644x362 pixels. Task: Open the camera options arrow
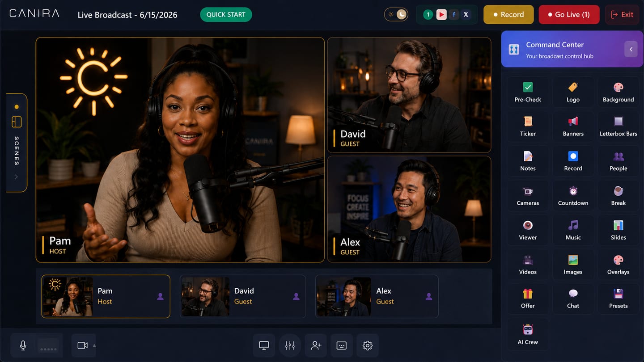coord(94,345)
